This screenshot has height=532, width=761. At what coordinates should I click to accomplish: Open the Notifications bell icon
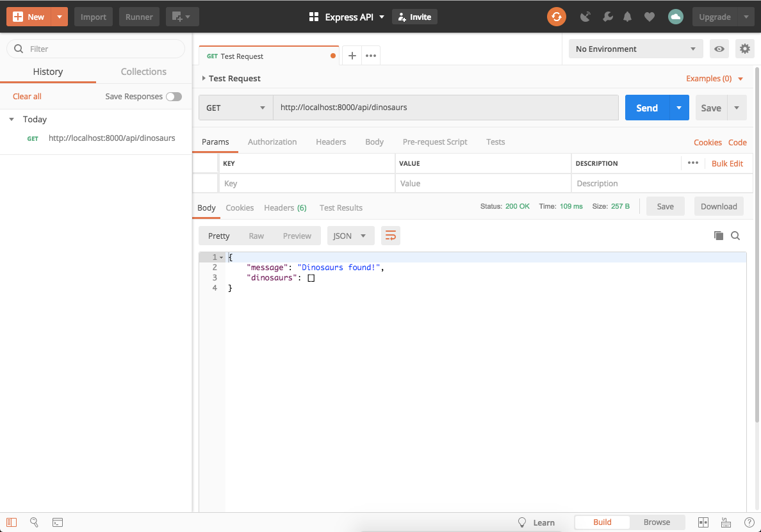(627, 17)
